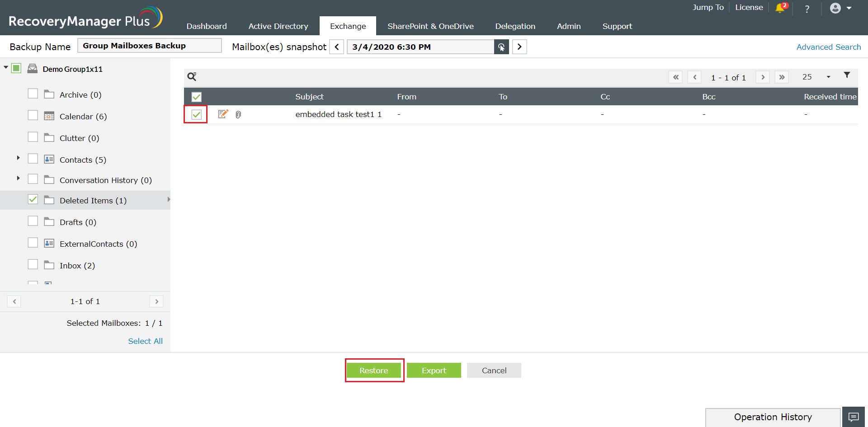868x427 pixels.
Task: Click the search magnifier icon above the mail list
Action: coord(191,76)
